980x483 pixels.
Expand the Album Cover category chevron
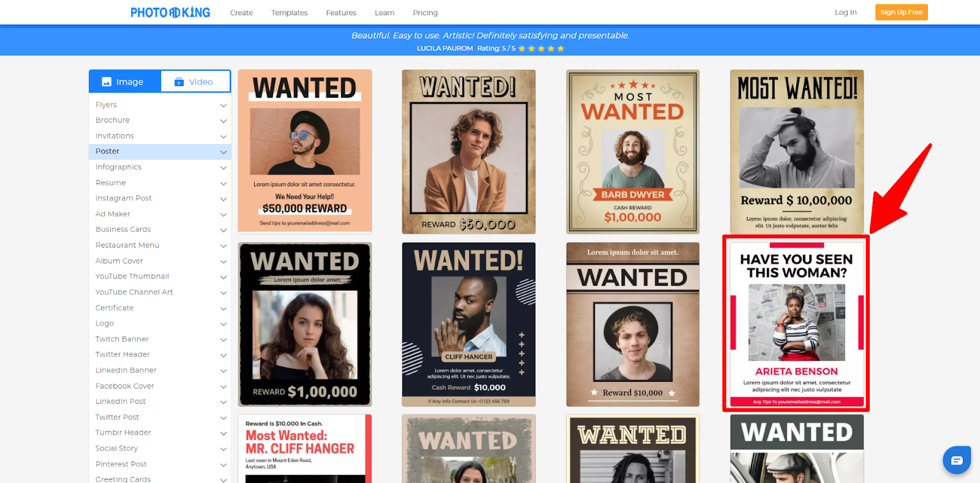click(224, 262)
